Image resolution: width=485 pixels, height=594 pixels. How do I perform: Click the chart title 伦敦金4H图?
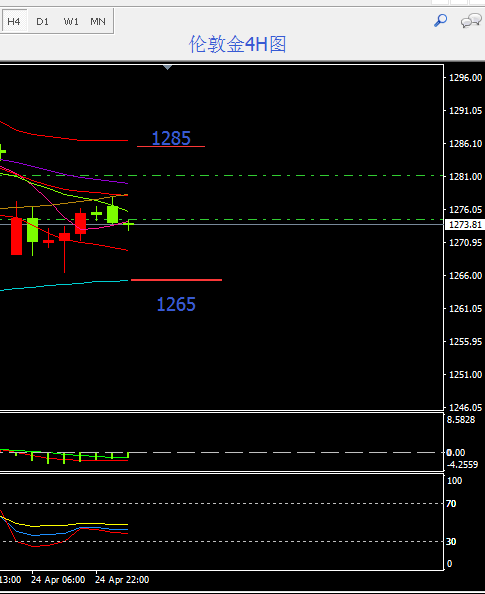pyautogui.click(x=238, y=44)
